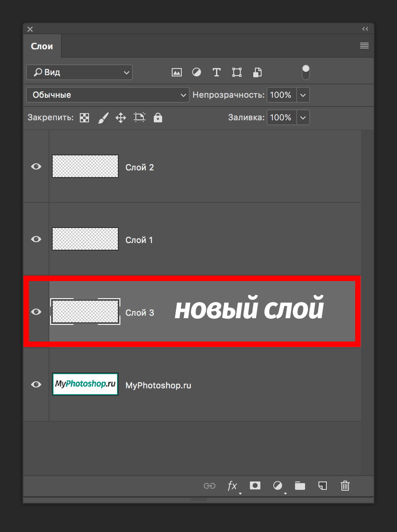Create a new layer

[x=322, y=486]
